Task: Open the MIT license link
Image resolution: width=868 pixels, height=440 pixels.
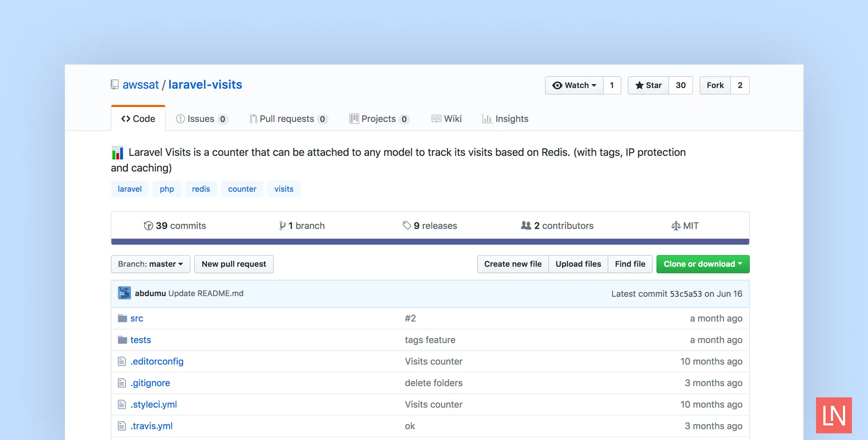Action: click(685, 226)
